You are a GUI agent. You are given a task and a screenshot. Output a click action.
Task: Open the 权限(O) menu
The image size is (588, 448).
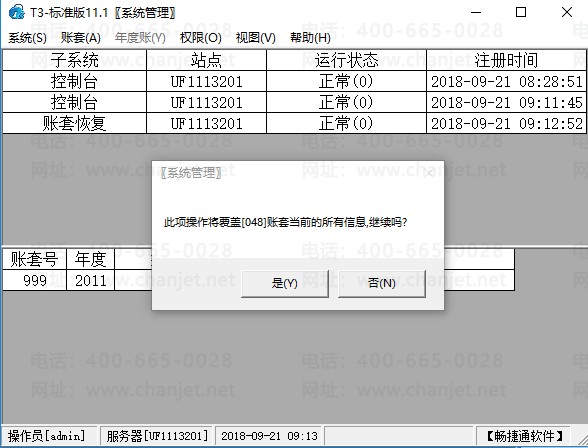tap(201, 38)
